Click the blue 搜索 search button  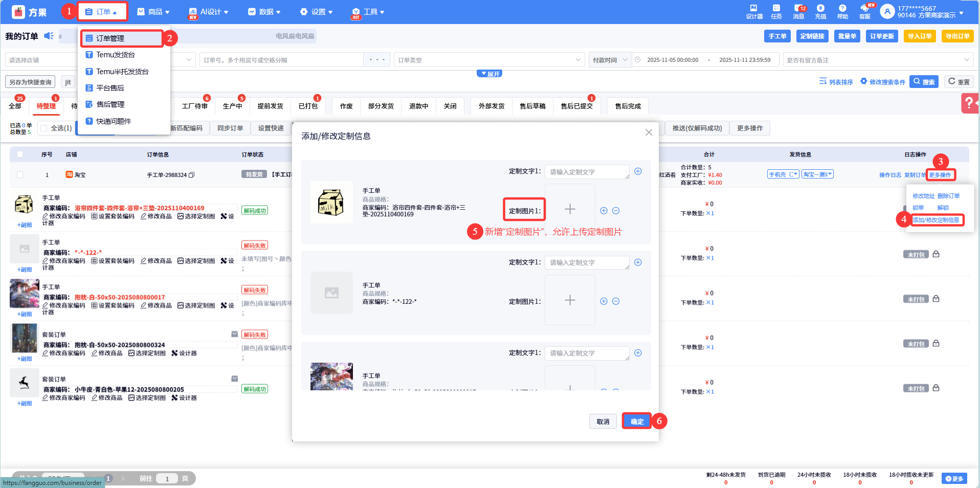point(924,81)
